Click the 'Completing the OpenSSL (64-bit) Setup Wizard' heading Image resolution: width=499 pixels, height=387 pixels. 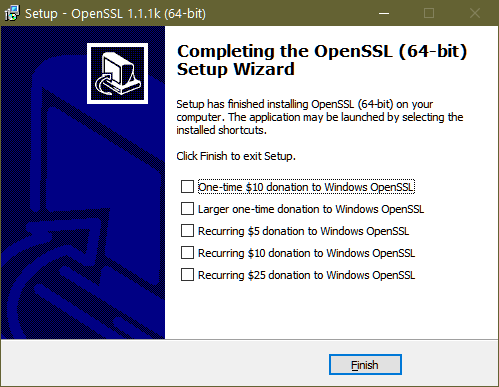coord(322,60)
